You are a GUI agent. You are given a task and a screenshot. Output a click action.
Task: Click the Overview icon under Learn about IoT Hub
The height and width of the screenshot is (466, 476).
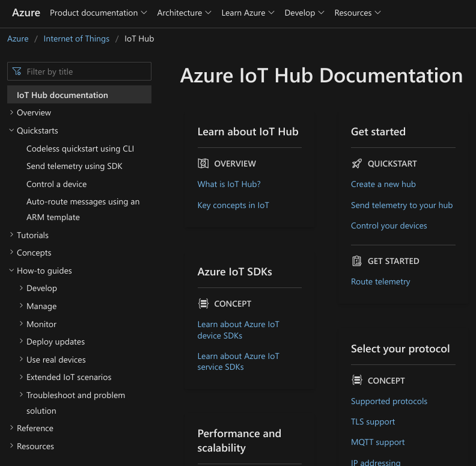(203, 164)
